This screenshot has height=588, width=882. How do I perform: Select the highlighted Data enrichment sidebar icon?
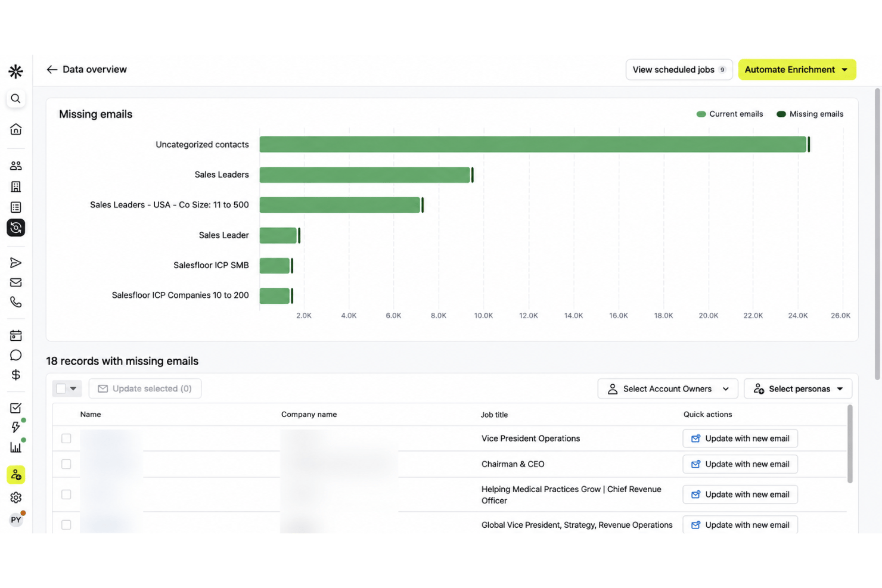tap(15, 228)
